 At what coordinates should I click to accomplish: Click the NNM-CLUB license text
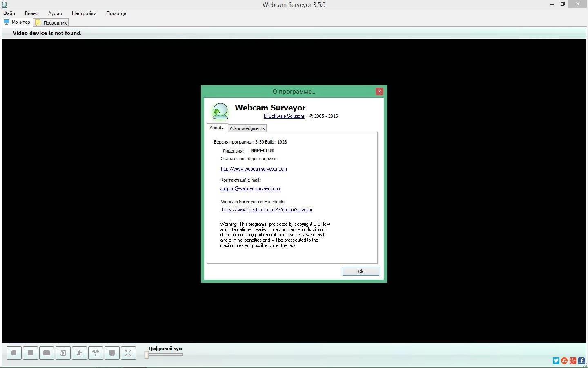click(x=263, y=150)
